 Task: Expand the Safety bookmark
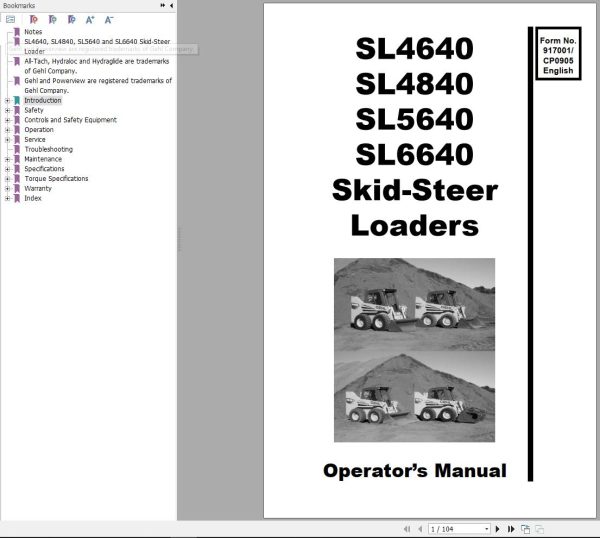click(x=7, y=110)
